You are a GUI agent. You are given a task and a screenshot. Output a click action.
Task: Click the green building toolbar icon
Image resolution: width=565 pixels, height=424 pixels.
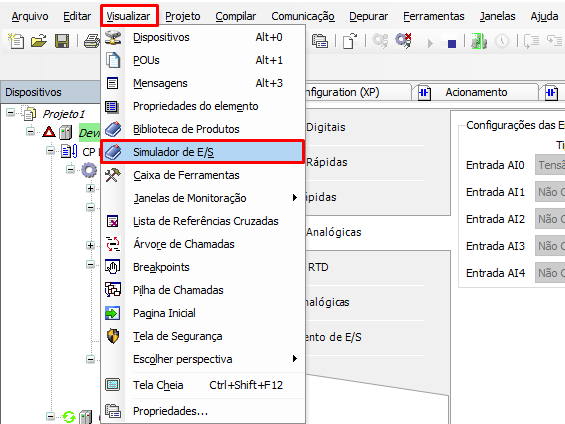click(479, 41)
